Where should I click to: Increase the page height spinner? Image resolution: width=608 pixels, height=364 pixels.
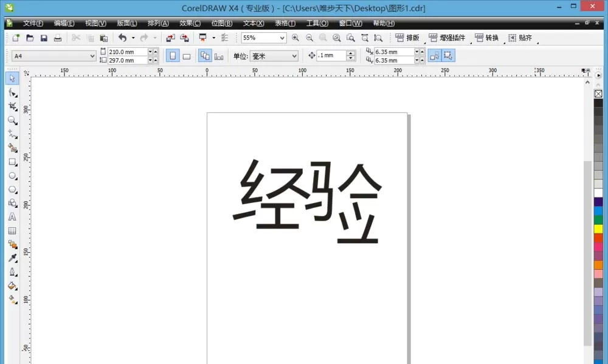(156, 61)
